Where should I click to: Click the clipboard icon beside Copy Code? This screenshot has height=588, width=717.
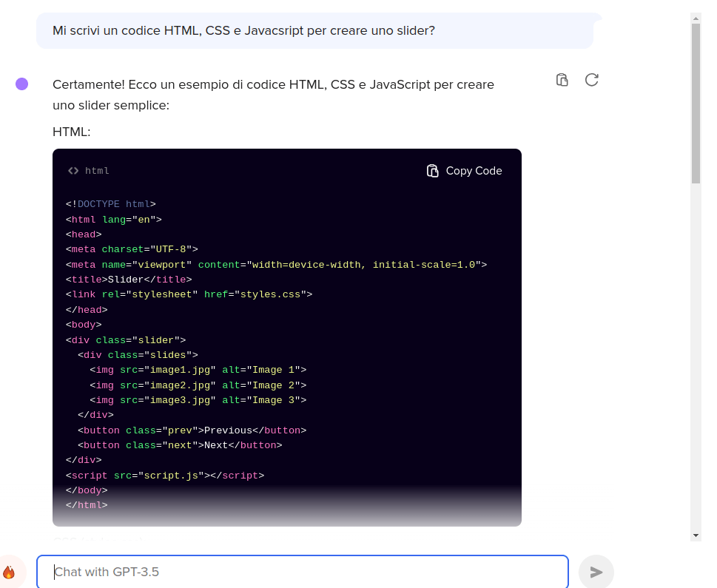[x=433, y=171]
